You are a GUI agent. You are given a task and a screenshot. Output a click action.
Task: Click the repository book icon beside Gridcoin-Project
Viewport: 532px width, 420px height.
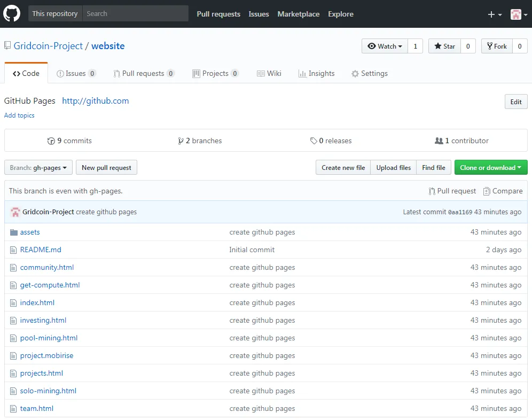click(7, 45)
